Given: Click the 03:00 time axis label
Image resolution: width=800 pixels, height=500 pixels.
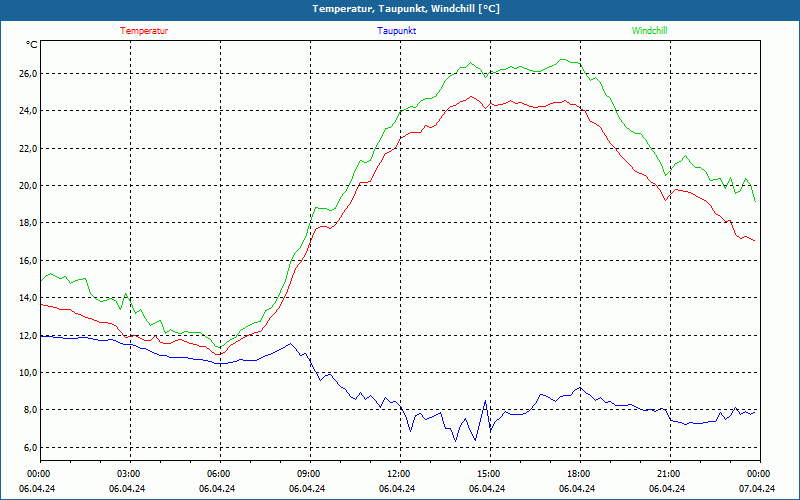Looking at the screenshot, I should click(x=130, y=474).
